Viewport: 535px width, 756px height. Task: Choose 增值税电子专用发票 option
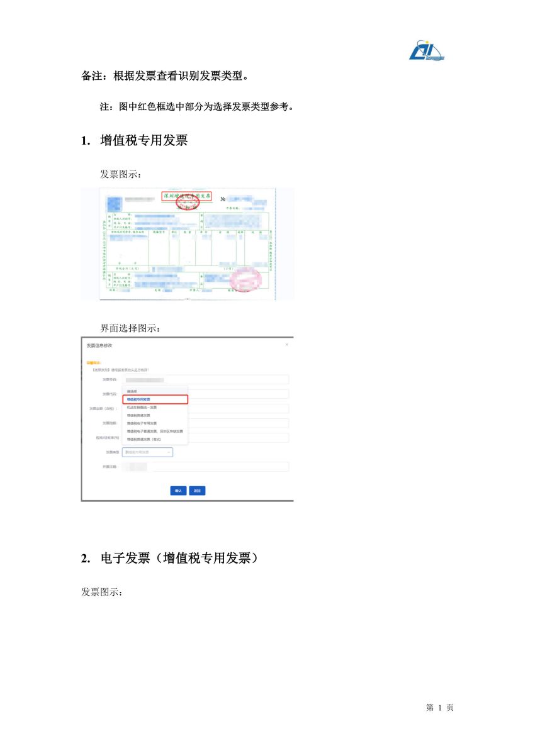pos(155,423)
